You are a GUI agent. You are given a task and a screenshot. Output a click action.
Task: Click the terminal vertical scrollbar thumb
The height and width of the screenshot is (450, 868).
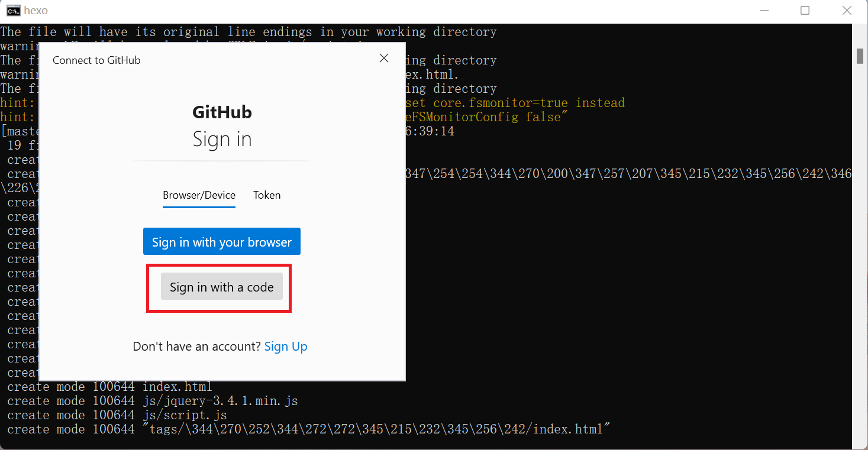tap(860, 55)
